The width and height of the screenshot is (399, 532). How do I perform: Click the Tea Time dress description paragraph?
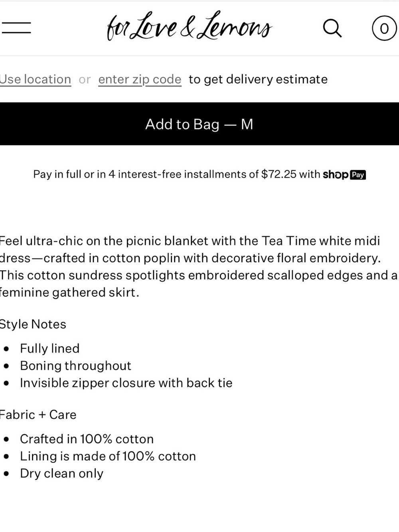(199, 267)
